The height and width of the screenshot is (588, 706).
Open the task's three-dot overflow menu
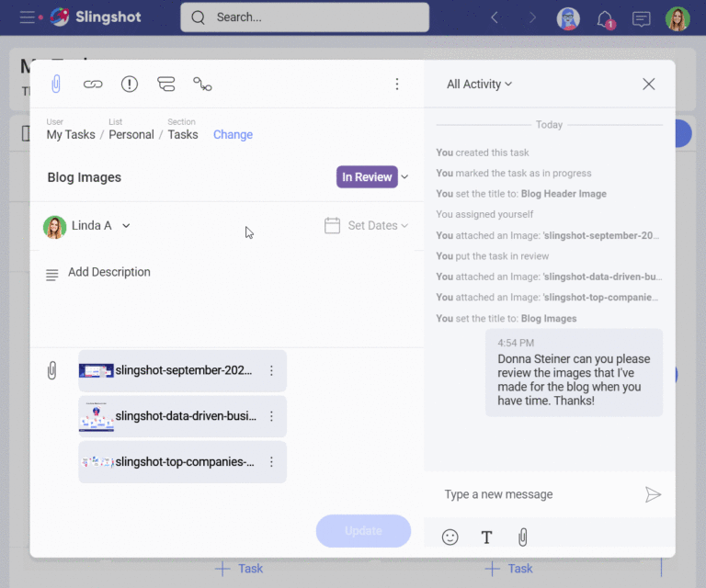click(397, 85)
